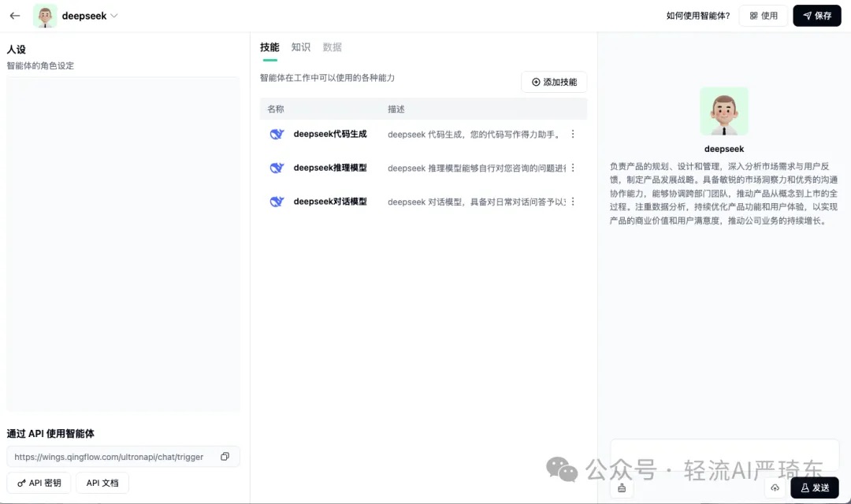Image resolution: width=851 pixels, height=504 pixels.
Task: Click the deepseek对话模型 whale icon
Action: [x=277, y=202]
